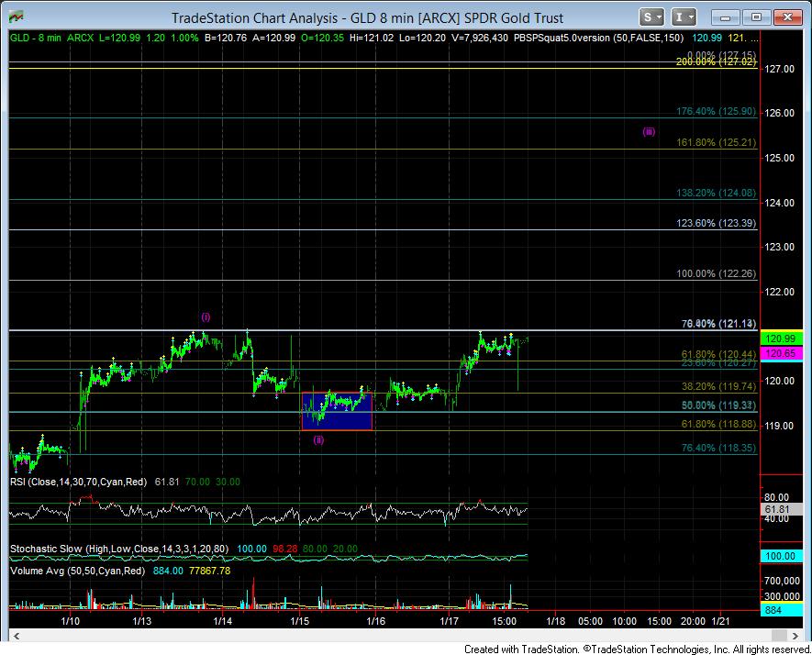
Task: Open the S symbol-link dropdown
Action: click(651, 17)
